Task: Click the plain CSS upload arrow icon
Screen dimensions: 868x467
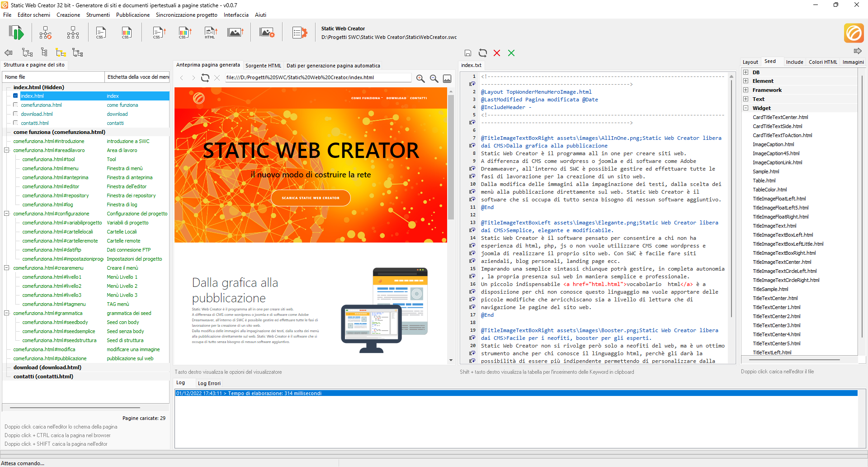Action: pyautogui.click(x=159, y=33)
